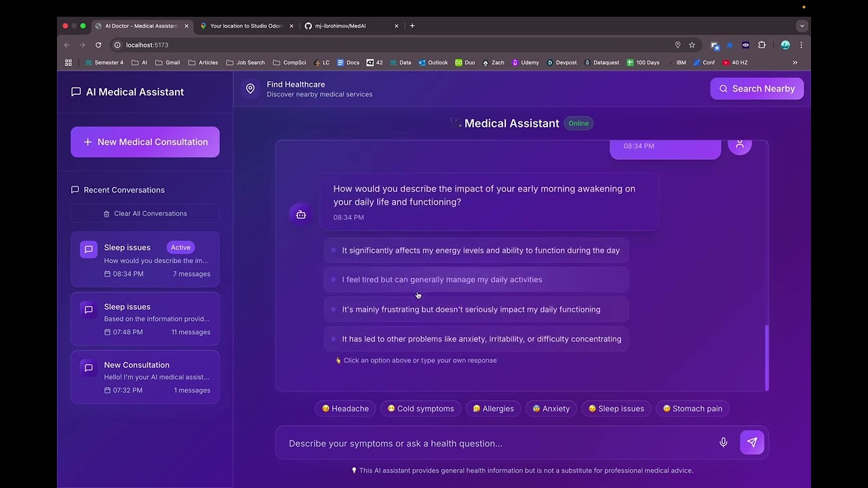Viewport: 868px width, 488px height.
Task: Click the chat icon on New Consultation card
Action: 88,367
